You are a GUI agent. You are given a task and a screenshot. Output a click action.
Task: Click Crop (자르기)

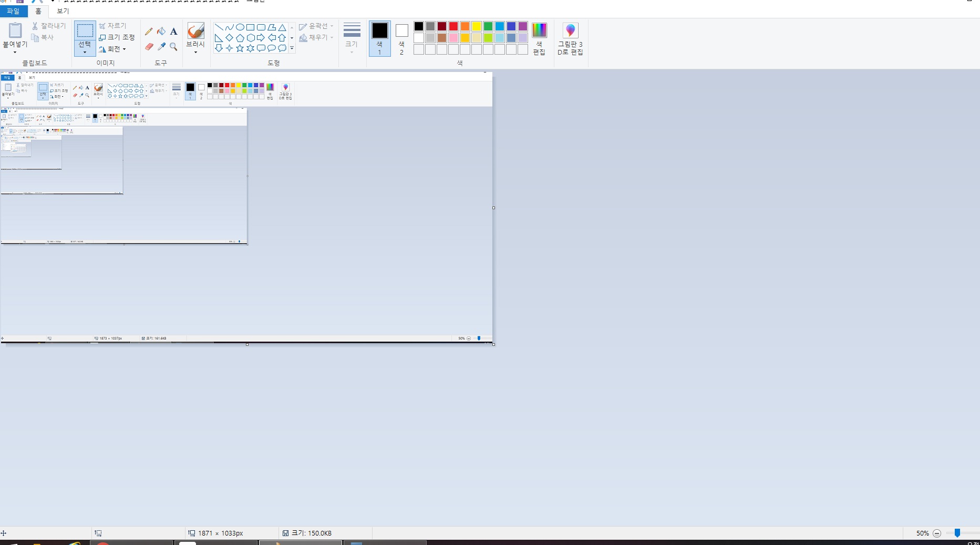click(x=113, y=26)
